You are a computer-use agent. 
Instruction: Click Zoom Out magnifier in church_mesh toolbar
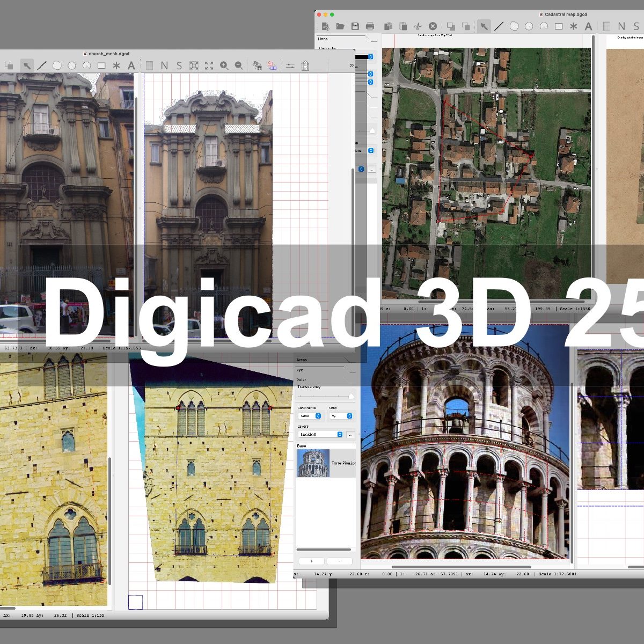[x=239, y=65]
